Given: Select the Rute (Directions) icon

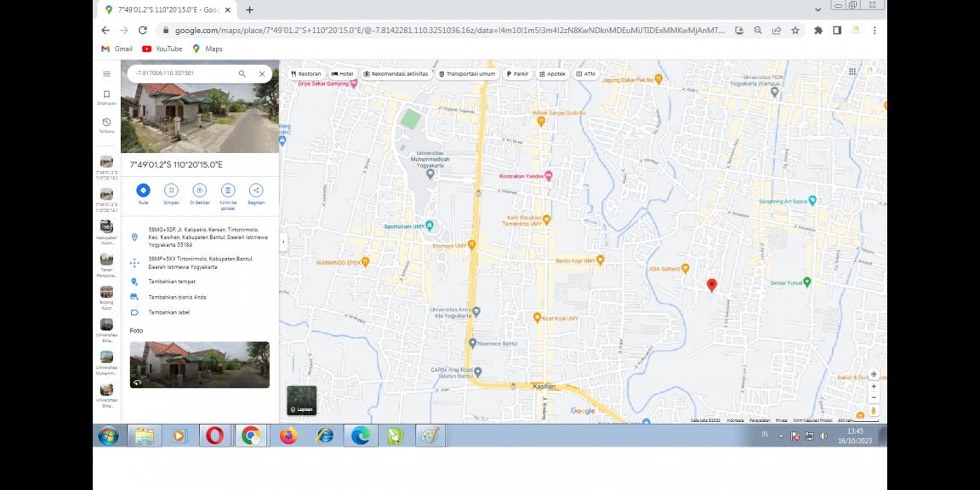Looking at the screenshot, I should (x=143, y=191).
